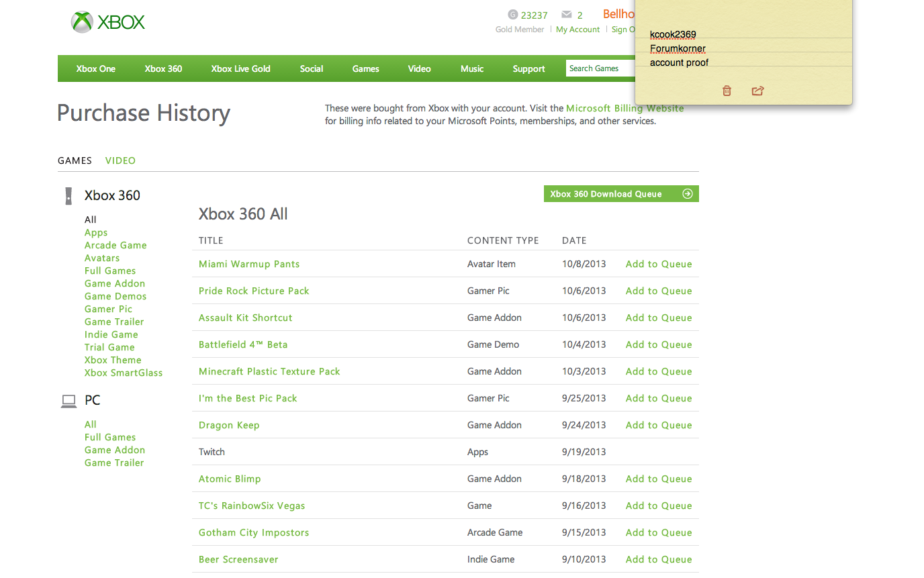Visit the Microsoft Billing Website link

tap(625, 108)
